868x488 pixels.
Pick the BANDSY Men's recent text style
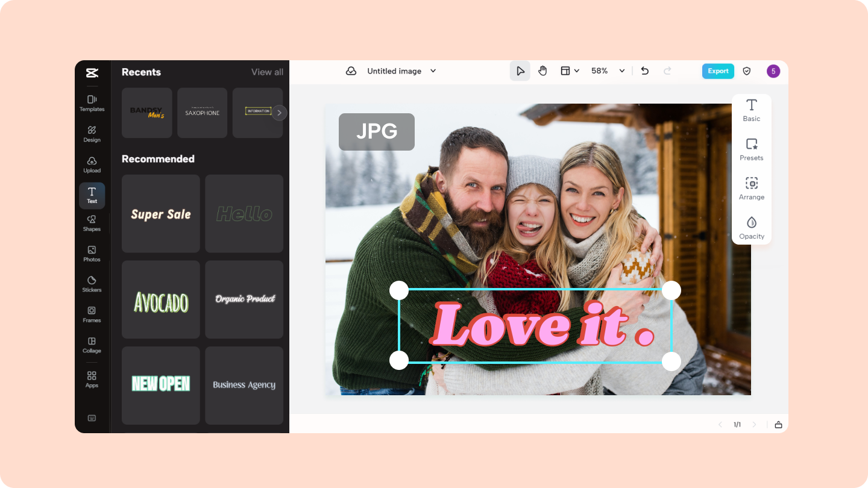(147, 113)
